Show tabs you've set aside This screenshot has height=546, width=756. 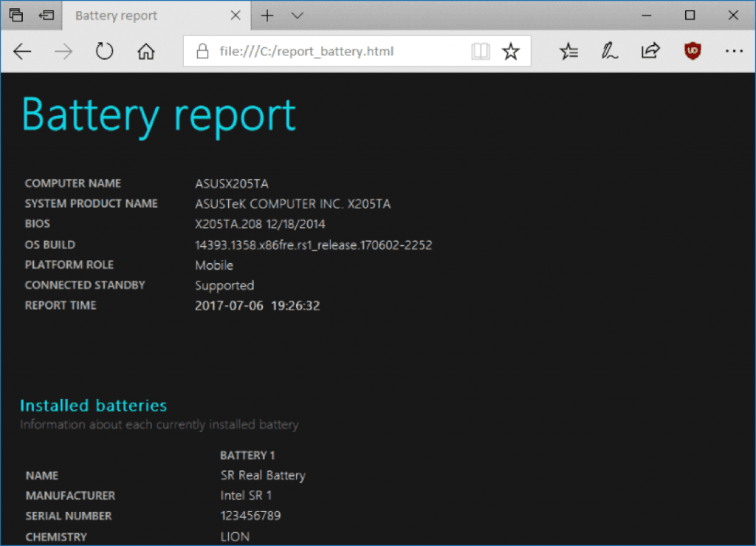click(16, 16)
